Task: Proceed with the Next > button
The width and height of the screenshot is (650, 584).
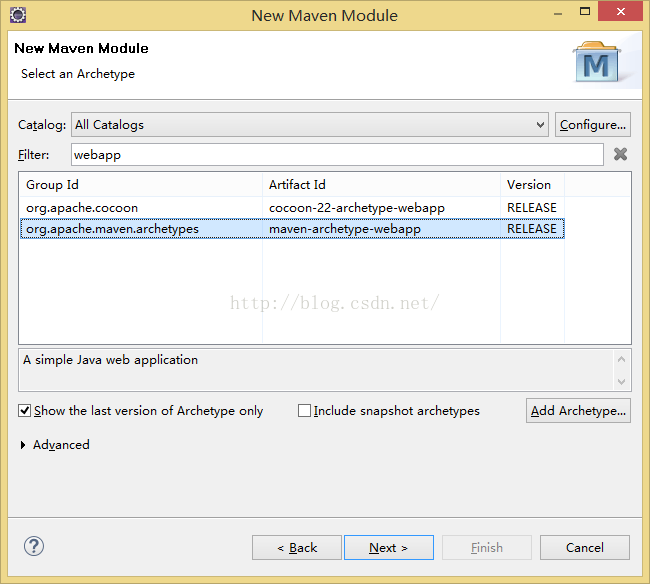Action: coord(389,548)
